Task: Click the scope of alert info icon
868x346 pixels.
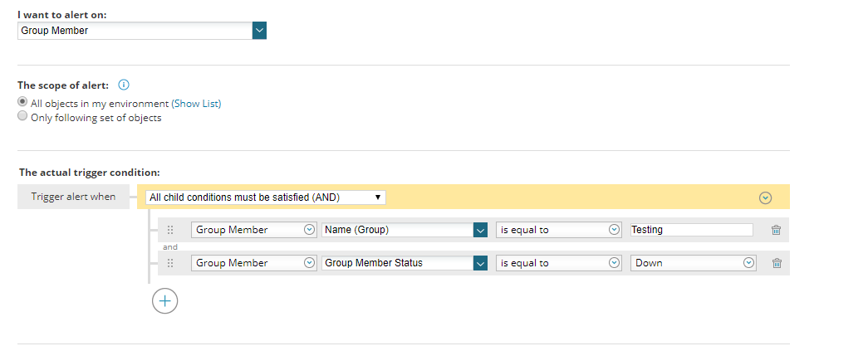Action: (124, 85)
